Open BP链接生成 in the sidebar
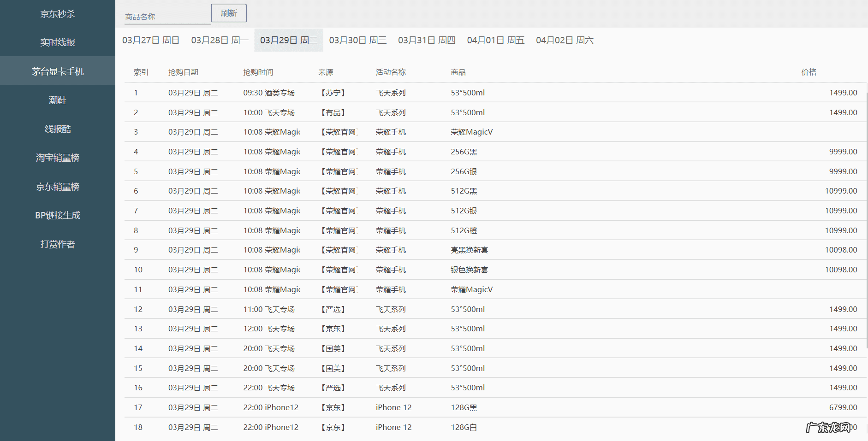This screenshot has width=868, height=441. [x=58, y=215]
